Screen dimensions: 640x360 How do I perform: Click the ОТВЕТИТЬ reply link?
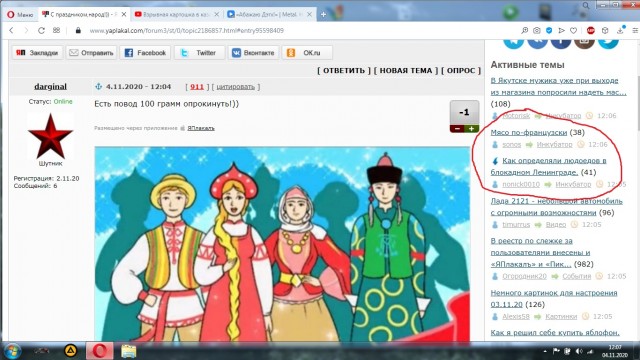[344, 71]
